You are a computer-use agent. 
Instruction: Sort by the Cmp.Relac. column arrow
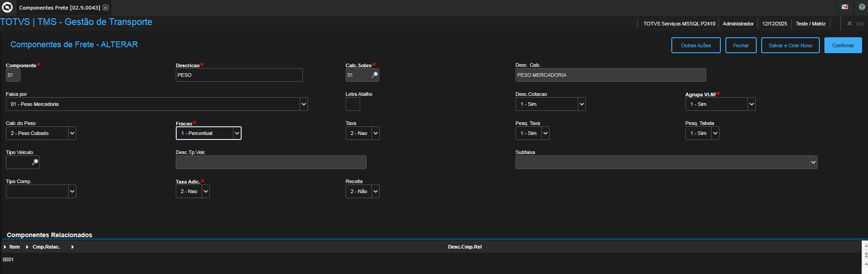pyautogui.click(x=27, y=247)
